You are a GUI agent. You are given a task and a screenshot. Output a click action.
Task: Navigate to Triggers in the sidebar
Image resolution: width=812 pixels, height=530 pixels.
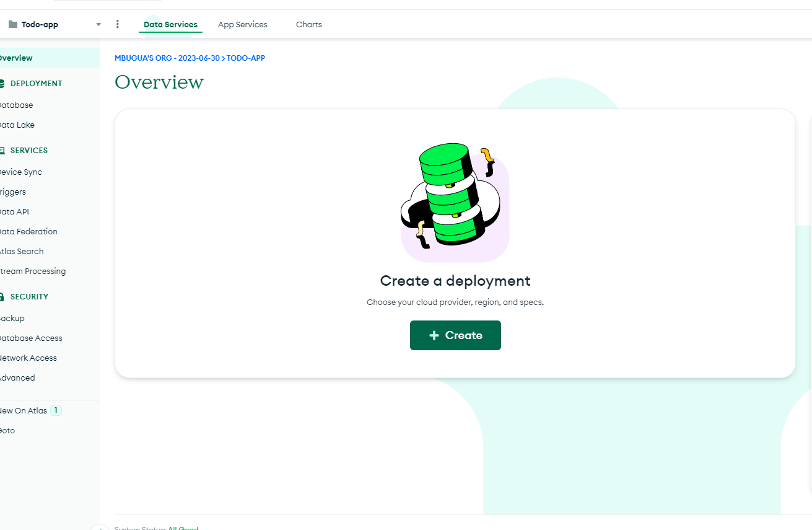click(14, 192)
